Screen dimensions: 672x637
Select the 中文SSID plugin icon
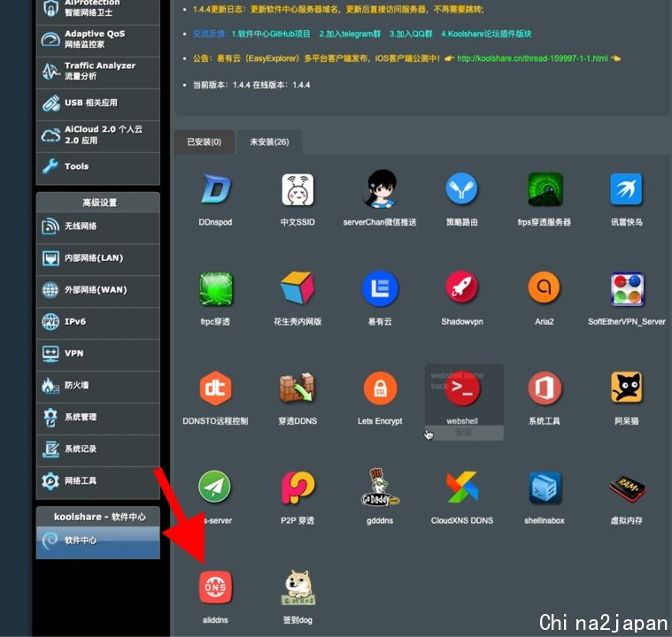[x=297, y=189]
